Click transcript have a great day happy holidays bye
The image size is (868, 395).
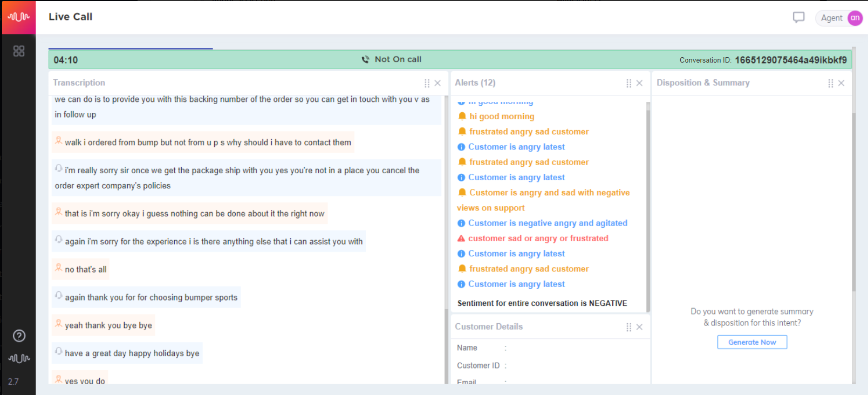[x=132, y=353]
